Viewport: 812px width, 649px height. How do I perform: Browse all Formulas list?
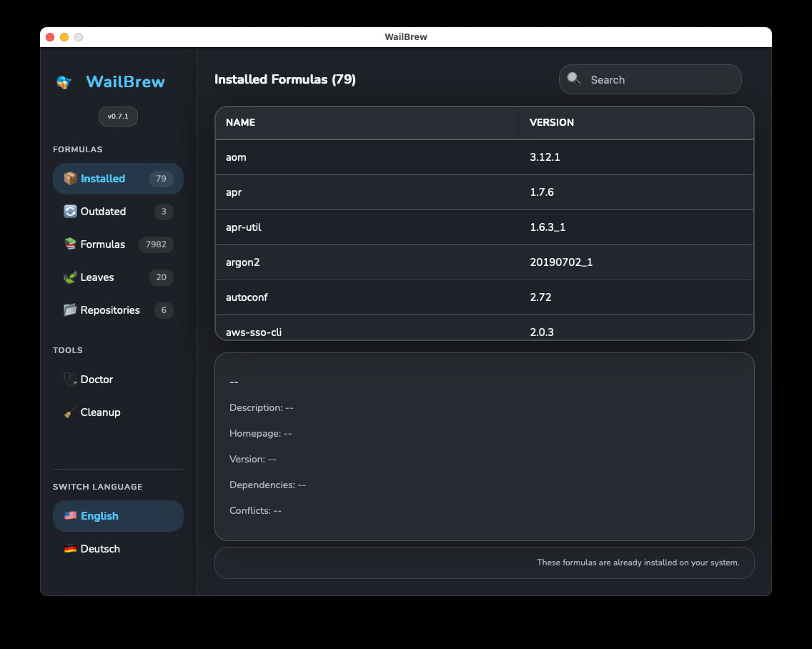(x=118, y=244)
